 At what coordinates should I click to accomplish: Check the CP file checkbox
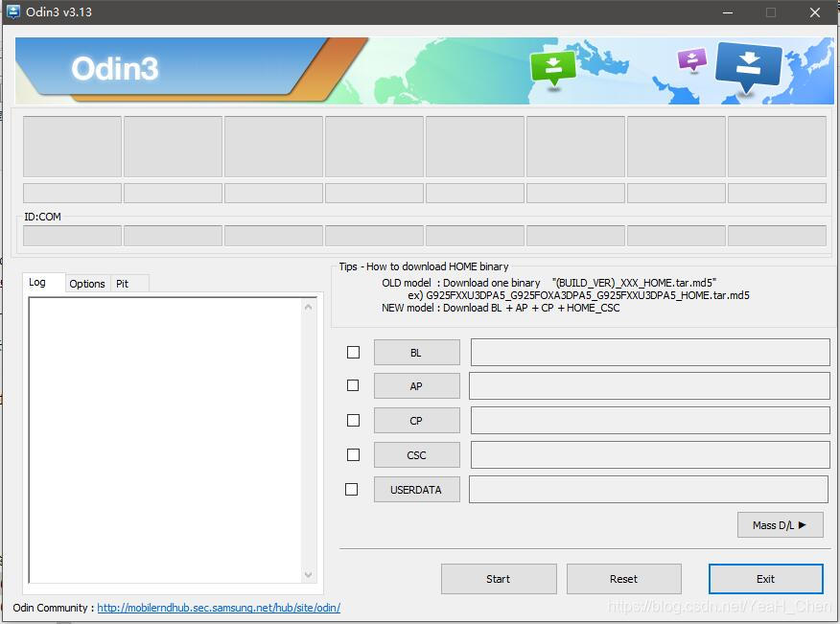coord(353,421)
